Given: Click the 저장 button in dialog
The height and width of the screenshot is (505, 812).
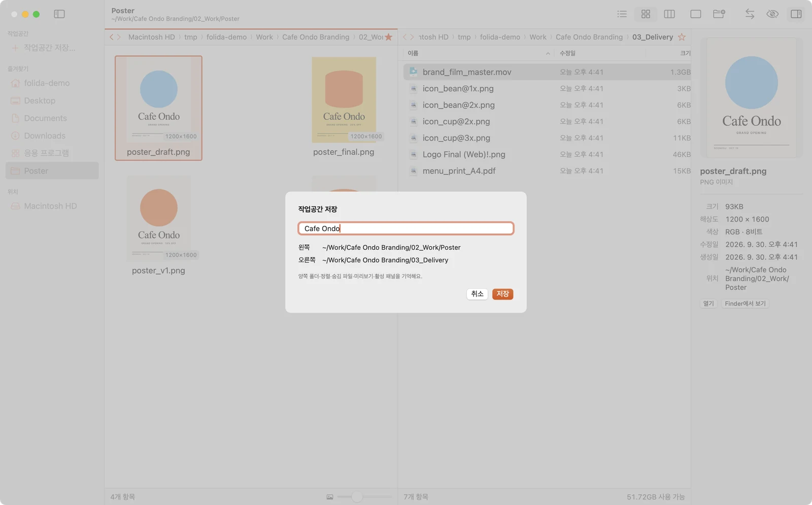Looking at the screenshot, I should point(502,294).
